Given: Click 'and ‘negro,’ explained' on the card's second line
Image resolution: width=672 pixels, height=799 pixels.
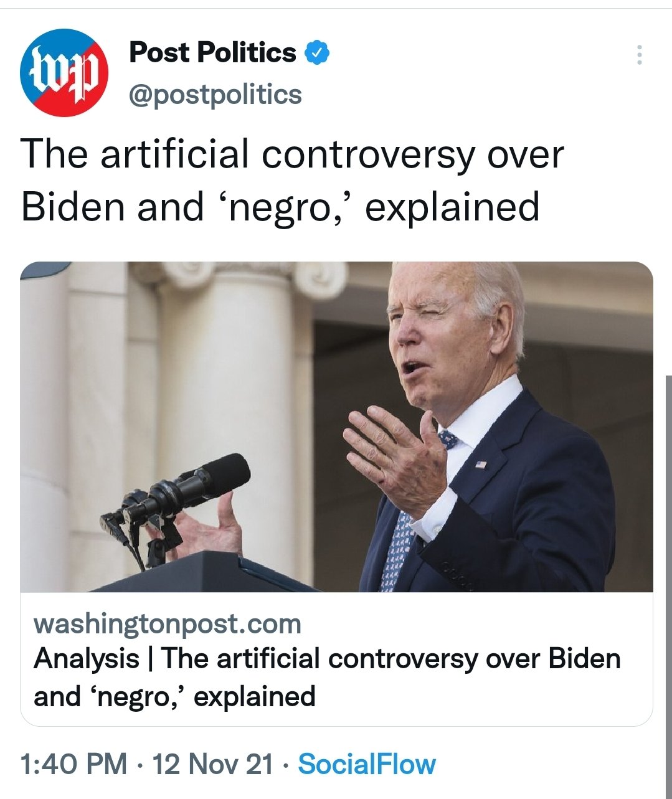Looking at the screenshot, I should tap(174, 696).
